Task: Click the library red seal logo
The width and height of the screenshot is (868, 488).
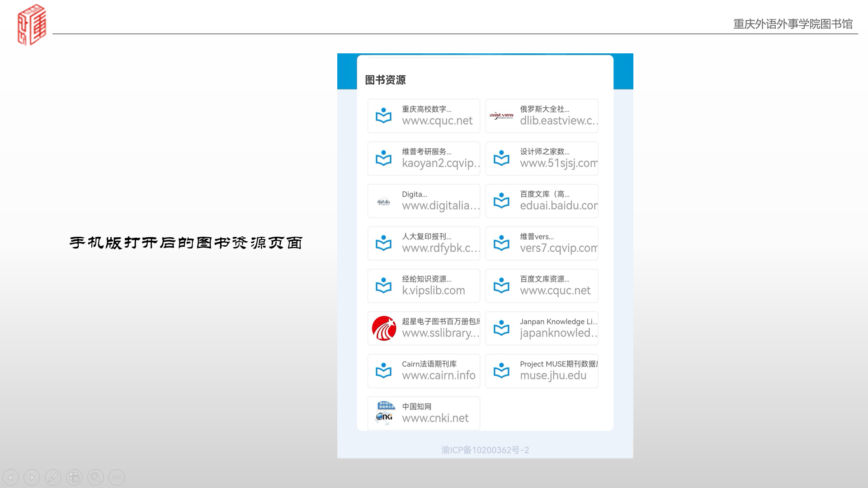Action: [x=32, y=25]
